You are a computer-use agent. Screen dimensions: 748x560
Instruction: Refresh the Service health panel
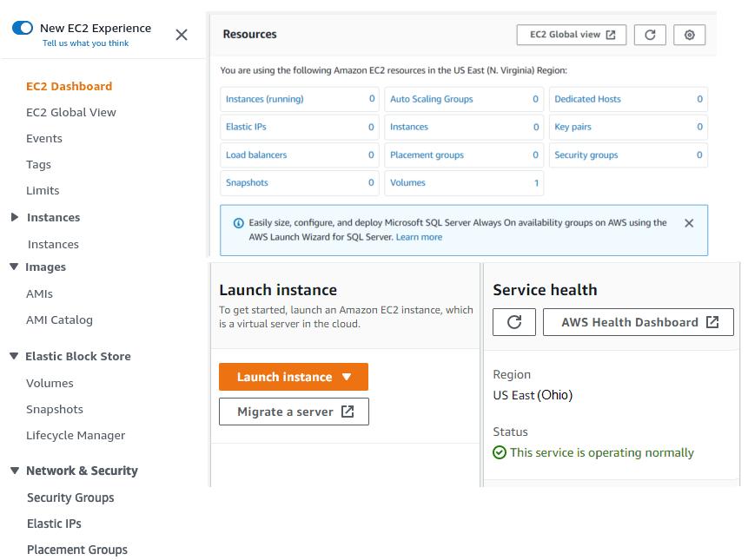(x=514, y=322)
